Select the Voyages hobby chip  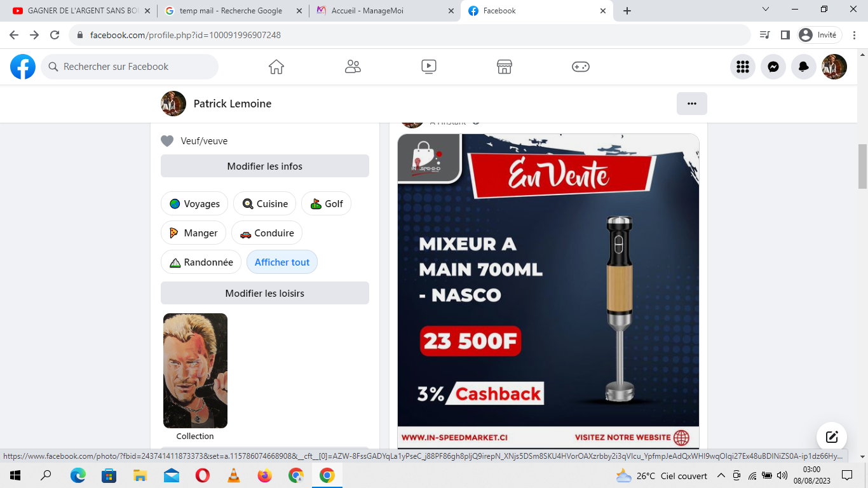[194, 204]
